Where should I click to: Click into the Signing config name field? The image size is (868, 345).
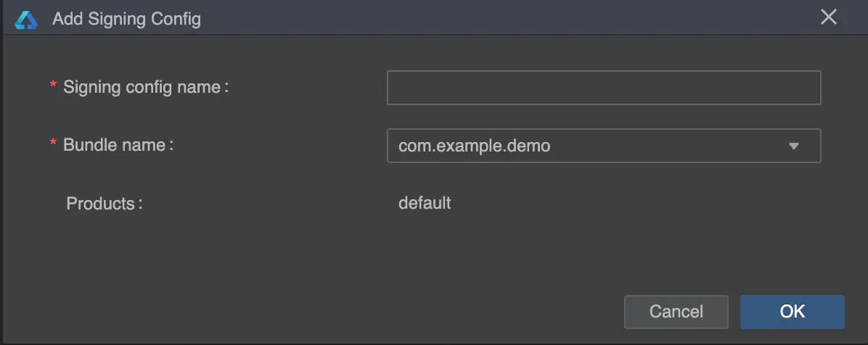point(603,88)
